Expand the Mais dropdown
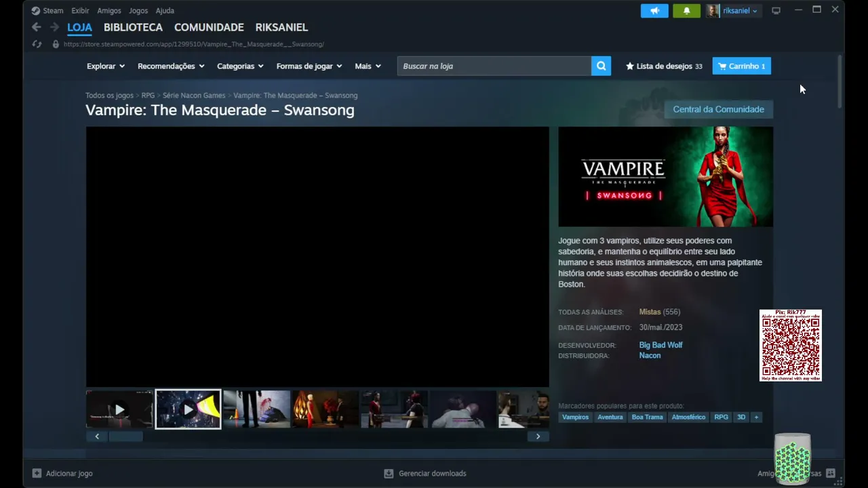 pos(368,66)
